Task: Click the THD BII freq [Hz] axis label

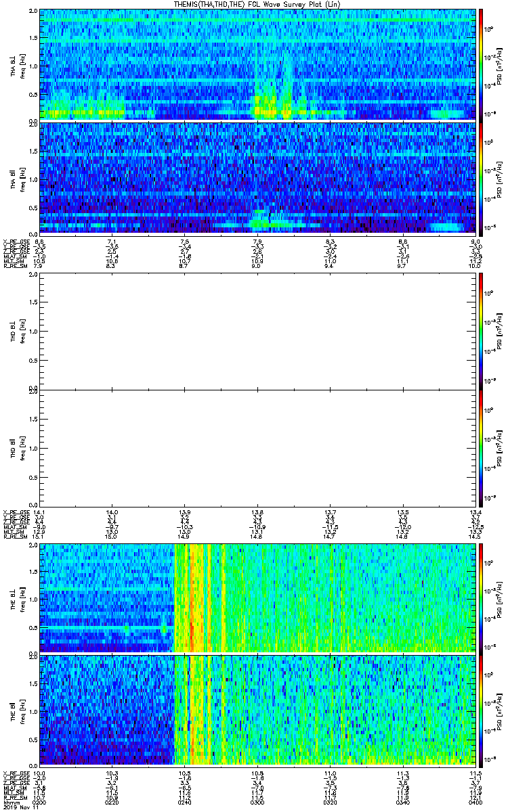Action: [x=23, y=448]
